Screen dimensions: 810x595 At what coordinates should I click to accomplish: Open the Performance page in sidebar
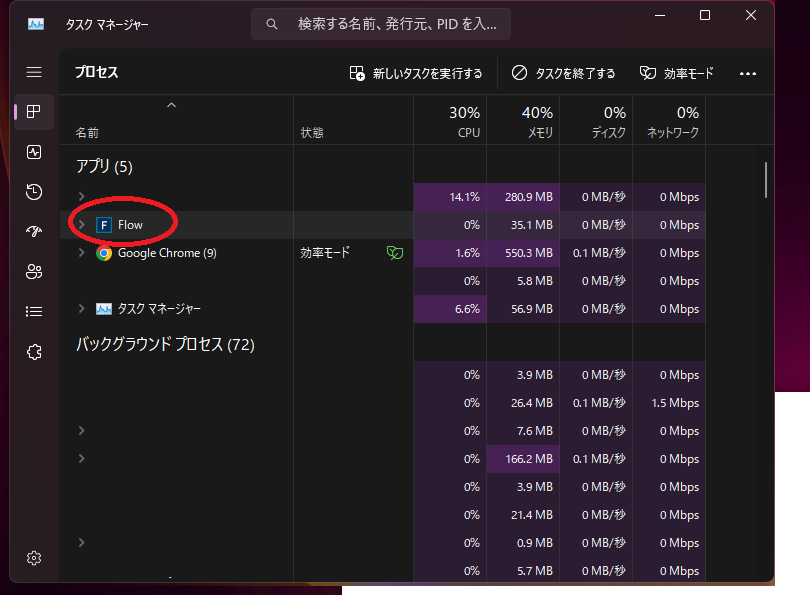(x=34, y=152)
